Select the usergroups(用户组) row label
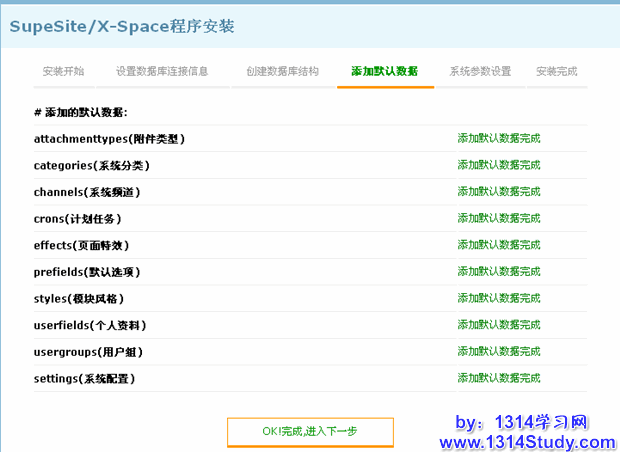The width and height of the screenshot is (620, 452). (88, 352)
